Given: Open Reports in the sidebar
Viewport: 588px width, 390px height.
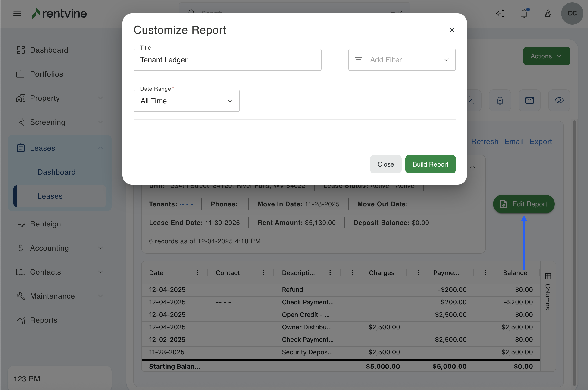Looking at the screenshot, I should 44,320.
